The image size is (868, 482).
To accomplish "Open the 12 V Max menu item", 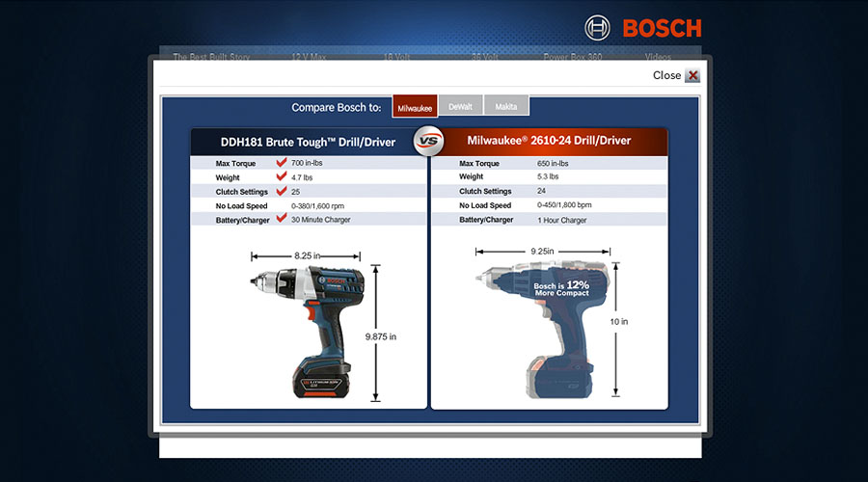I will (309, 57).
